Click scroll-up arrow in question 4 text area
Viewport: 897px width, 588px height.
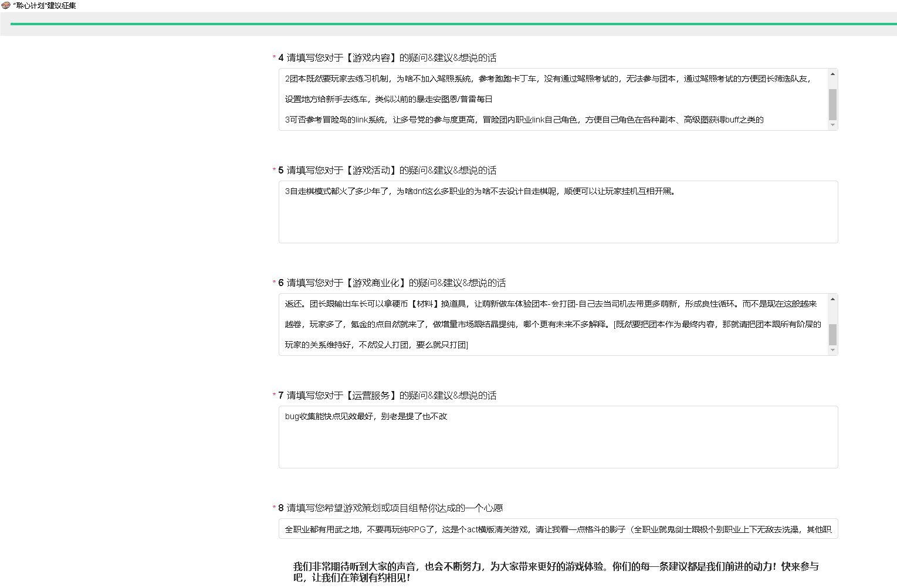(832, 74)
